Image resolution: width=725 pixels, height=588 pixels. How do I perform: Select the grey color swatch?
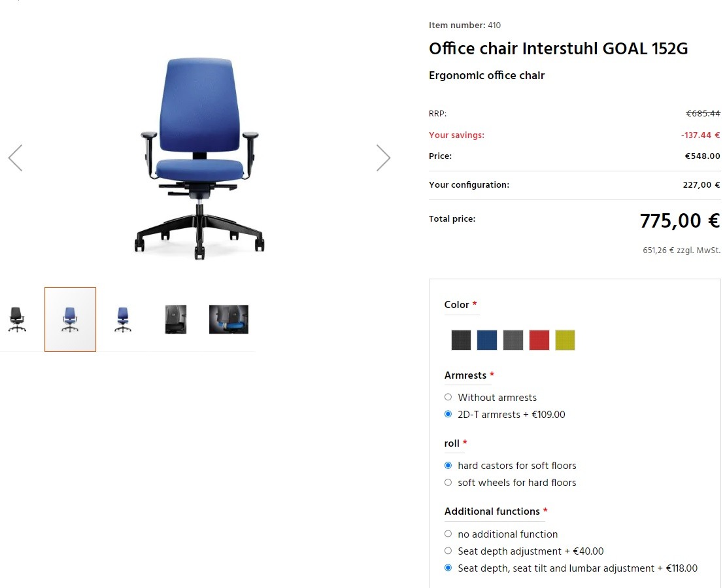pyautogui.click(x=513, y=340)
